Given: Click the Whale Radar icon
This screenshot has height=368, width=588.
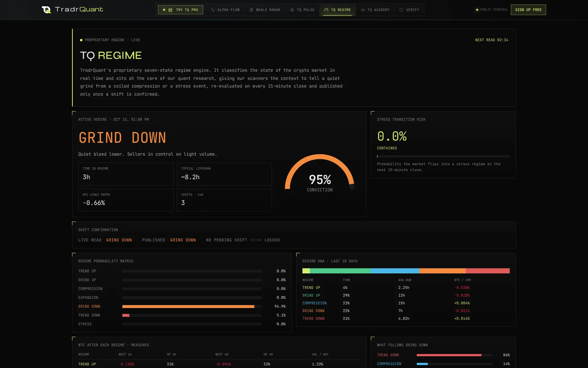Looking at the screenshot, I should 251,10.
